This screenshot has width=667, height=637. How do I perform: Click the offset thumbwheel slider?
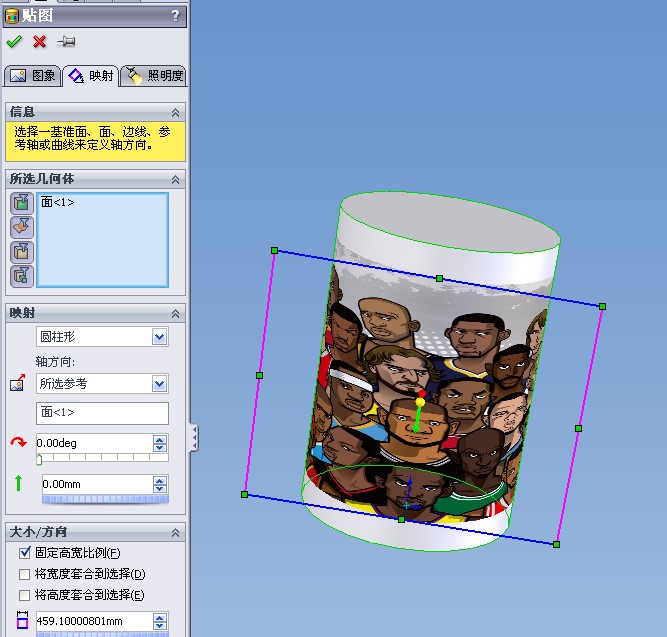pyautogui.click(x=105, y=499)
